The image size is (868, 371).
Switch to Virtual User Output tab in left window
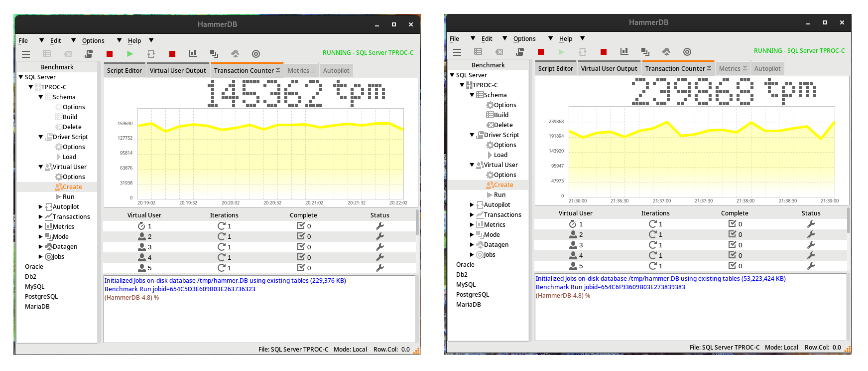(x=178, y=71)
